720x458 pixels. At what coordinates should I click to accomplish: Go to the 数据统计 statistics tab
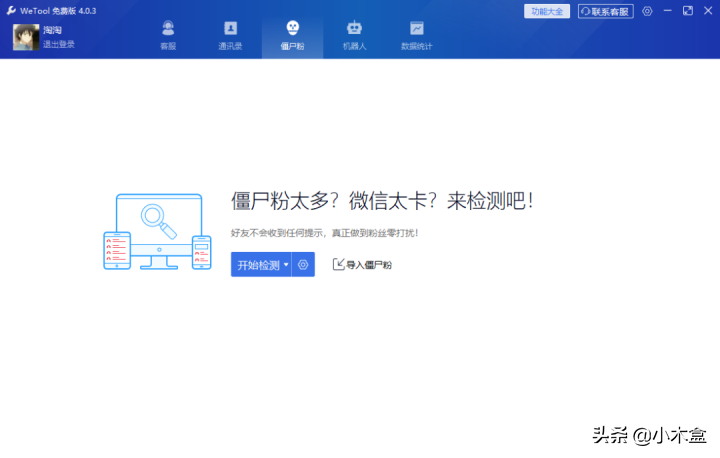[416, 35]
